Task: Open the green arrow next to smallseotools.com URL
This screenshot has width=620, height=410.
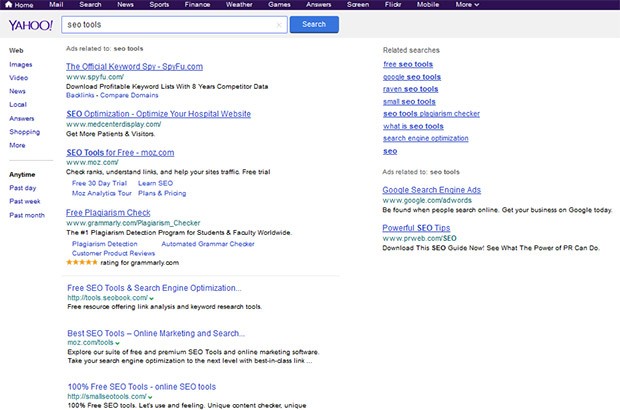Action: pos(150,397)
